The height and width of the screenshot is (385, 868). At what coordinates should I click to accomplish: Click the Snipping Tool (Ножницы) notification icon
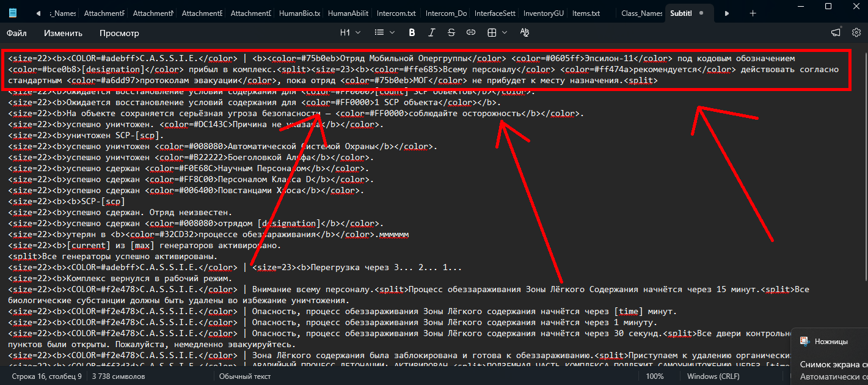click(x=804, y=342)
